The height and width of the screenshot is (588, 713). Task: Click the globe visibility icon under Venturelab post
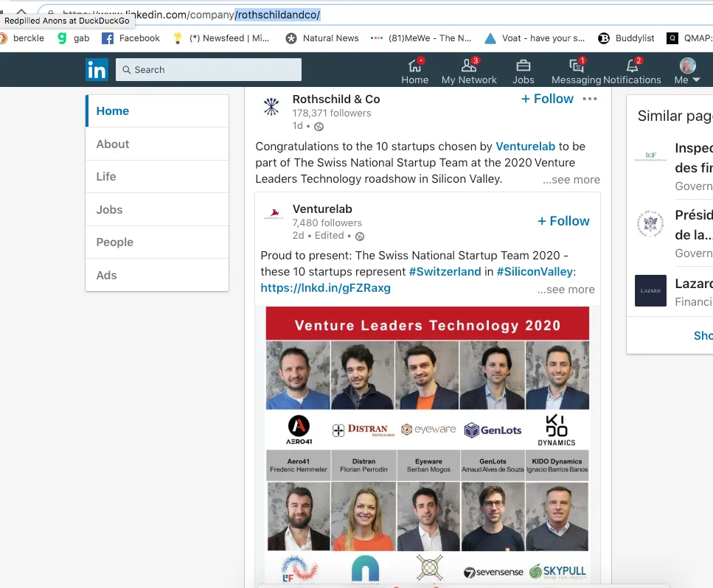360,237
